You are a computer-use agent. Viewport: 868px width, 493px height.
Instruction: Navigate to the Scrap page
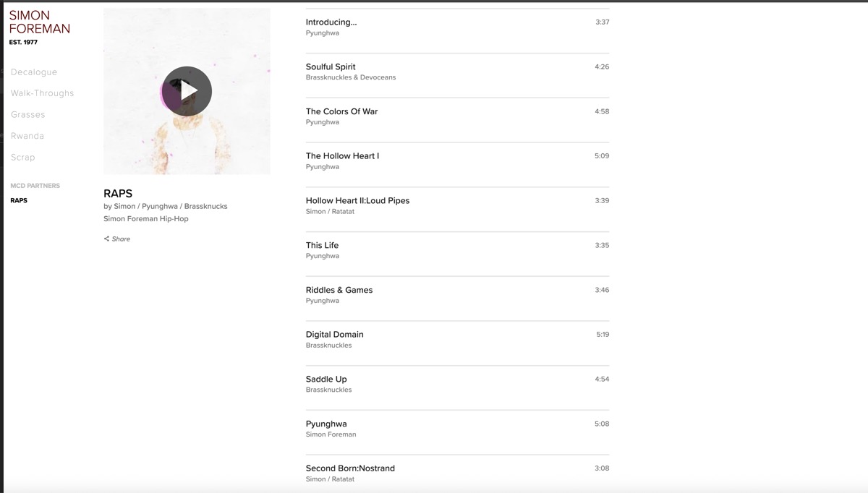coord(23,158)
